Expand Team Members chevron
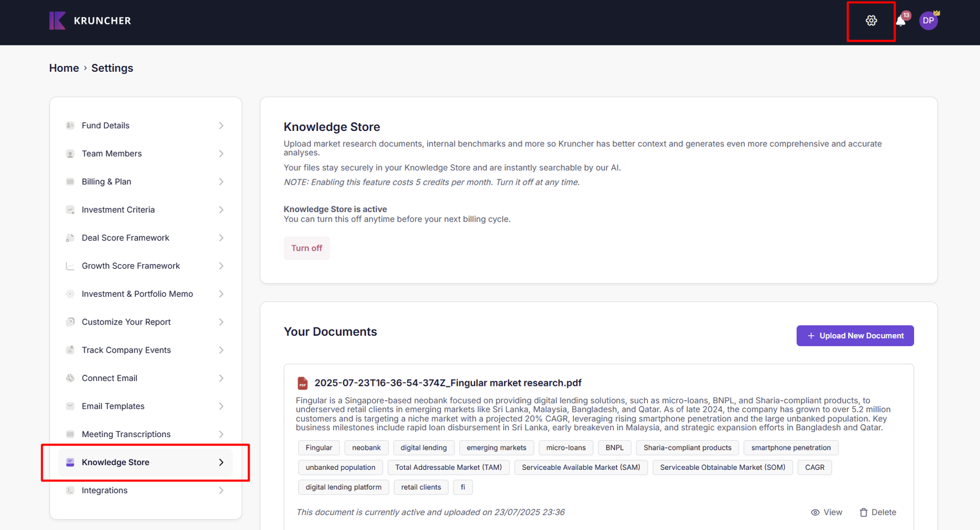Viewport: 980px width, 530px height. [221, 154]
